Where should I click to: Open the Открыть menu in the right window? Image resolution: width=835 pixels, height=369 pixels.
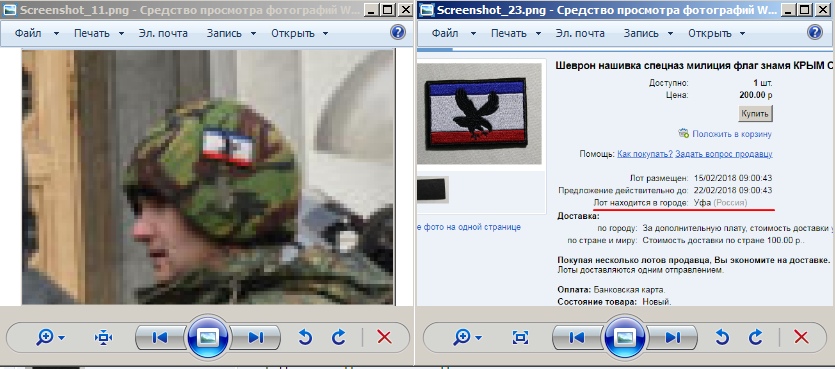716,33
